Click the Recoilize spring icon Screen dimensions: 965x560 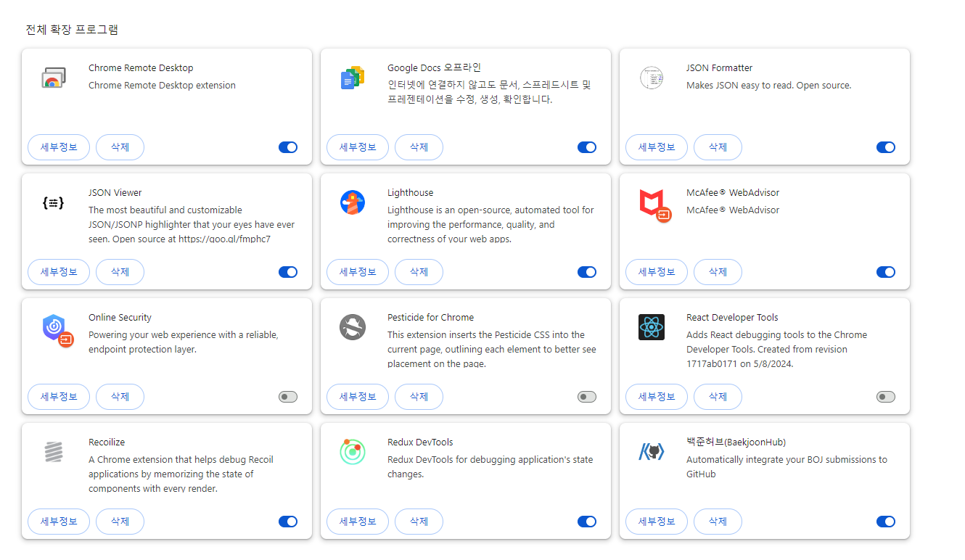(54, 452)
